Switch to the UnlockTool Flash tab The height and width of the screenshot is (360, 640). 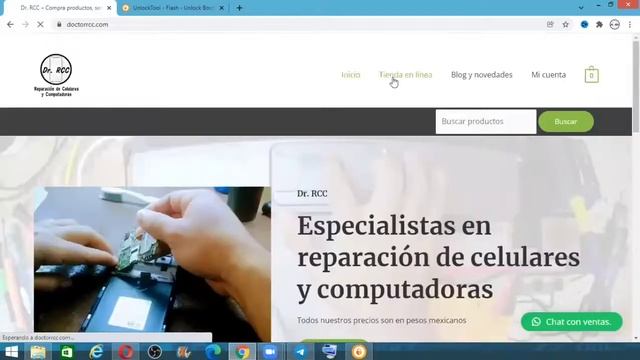pyautogui.click(x=173, y=8)
